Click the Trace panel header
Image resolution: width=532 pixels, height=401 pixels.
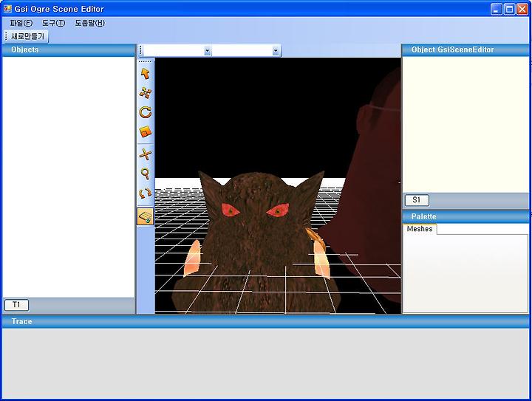(266, 321)
